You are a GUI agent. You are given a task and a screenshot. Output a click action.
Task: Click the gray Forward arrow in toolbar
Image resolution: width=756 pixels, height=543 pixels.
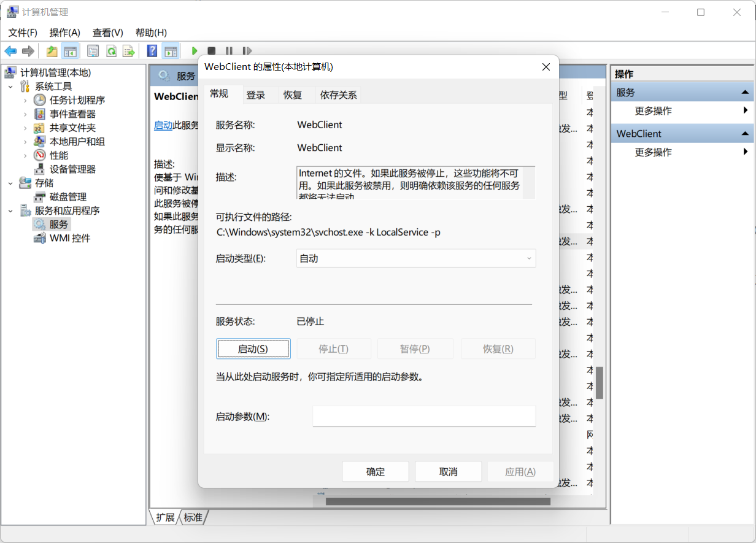click(x=28, y=51)
